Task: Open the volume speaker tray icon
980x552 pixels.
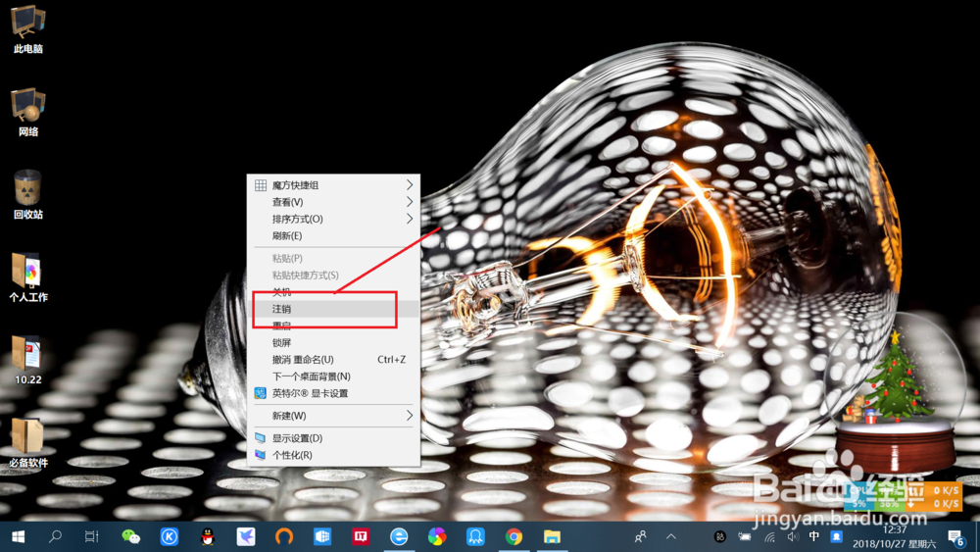Action: (793, 536)
